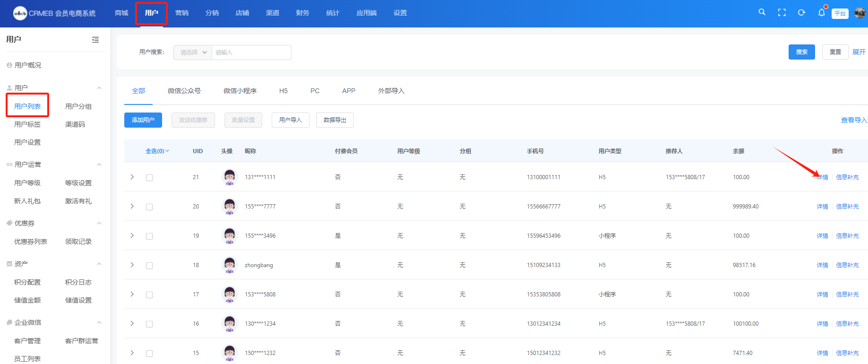Select the checkbox for user zhongbang

click(x=149, y=266)
